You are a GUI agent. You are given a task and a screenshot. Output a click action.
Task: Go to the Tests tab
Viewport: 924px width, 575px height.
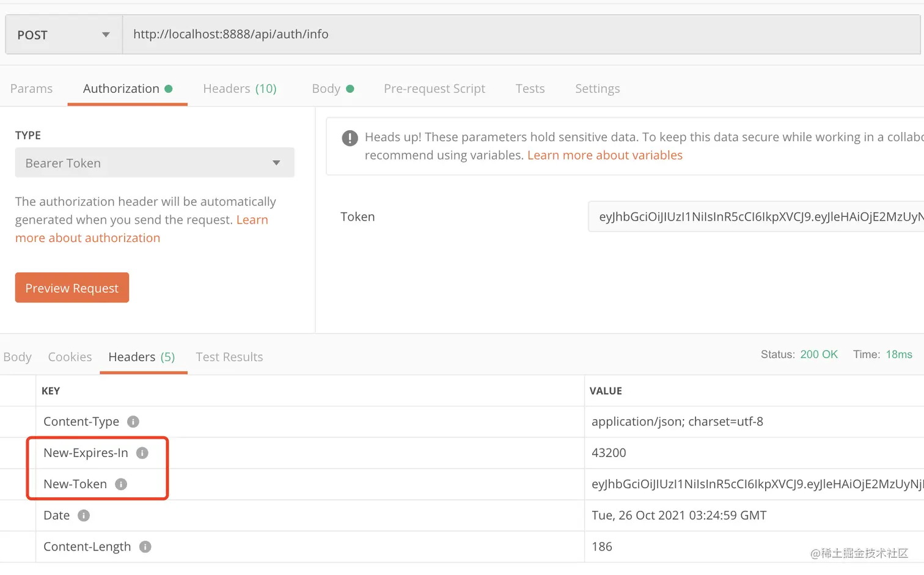(x=530, y=89)
